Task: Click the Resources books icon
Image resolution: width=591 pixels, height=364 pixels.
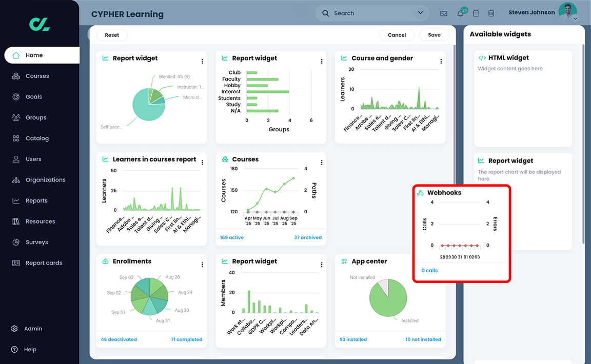Action: click(x=16, y=221)
